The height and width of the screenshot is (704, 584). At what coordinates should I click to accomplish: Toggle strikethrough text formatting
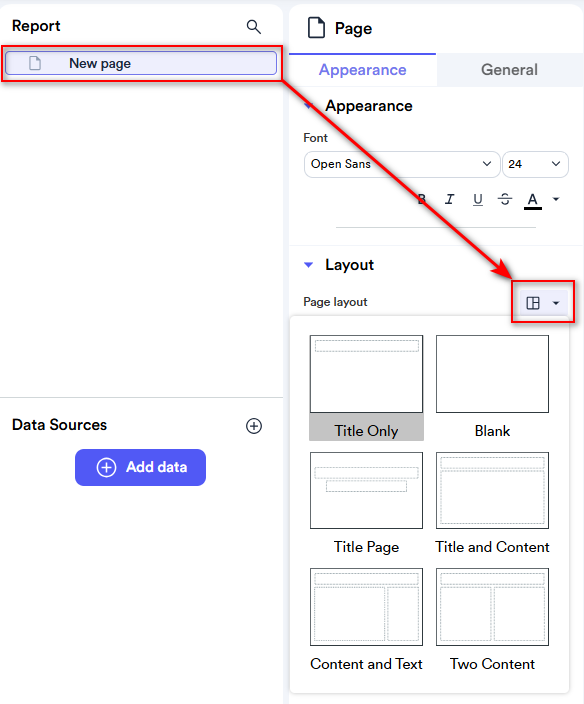point(505,199)
